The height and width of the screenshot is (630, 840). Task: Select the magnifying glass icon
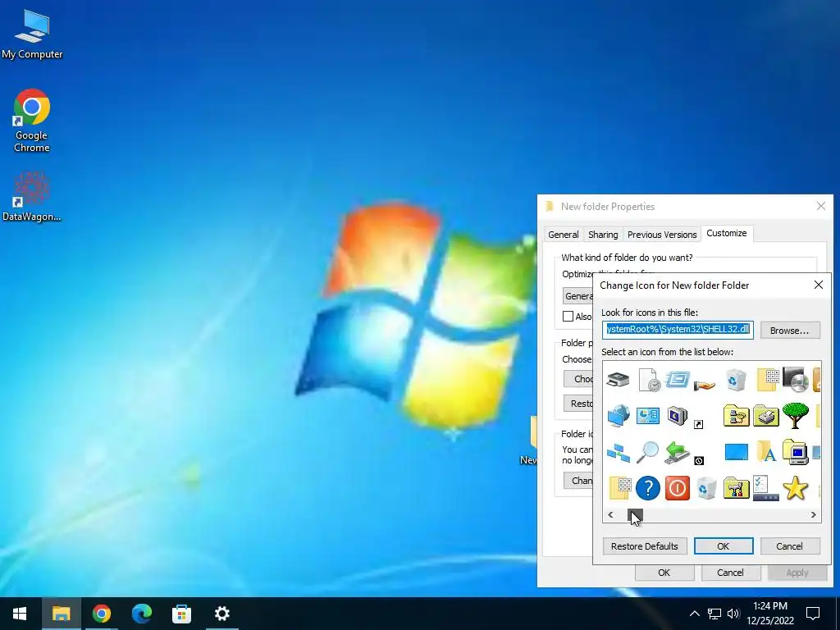pos(648,452)
